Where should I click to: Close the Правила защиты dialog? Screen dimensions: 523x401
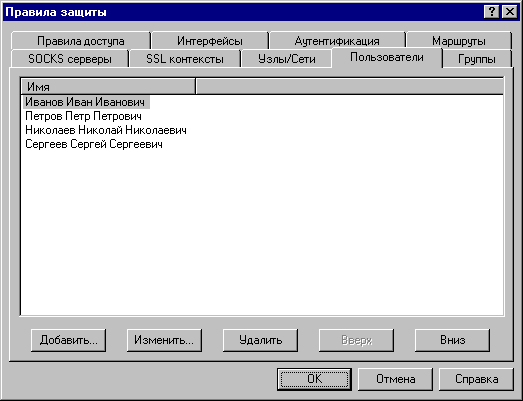pyautogui.click(x=510, y=12)
